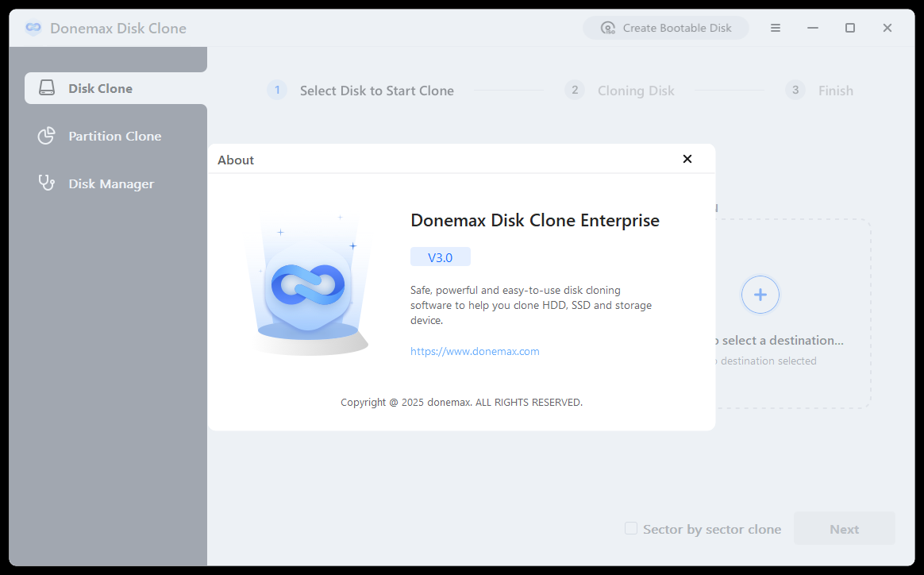
Task: Click the Finish step label
Action: (x=836, y=91)
